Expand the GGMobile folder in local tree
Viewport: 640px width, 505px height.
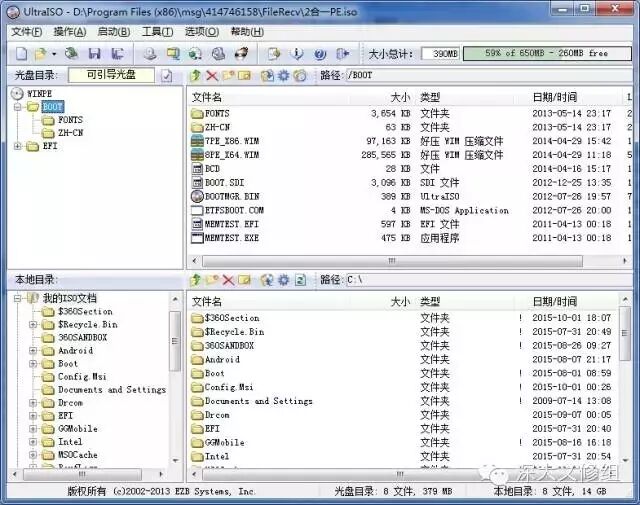click(x=33, y=429)
